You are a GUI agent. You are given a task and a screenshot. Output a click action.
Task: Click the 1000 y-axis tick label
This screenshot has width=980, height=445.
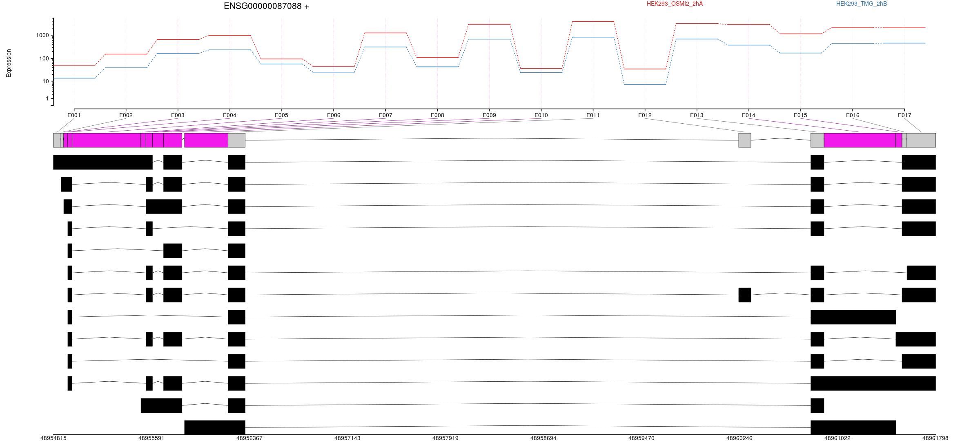42,36
